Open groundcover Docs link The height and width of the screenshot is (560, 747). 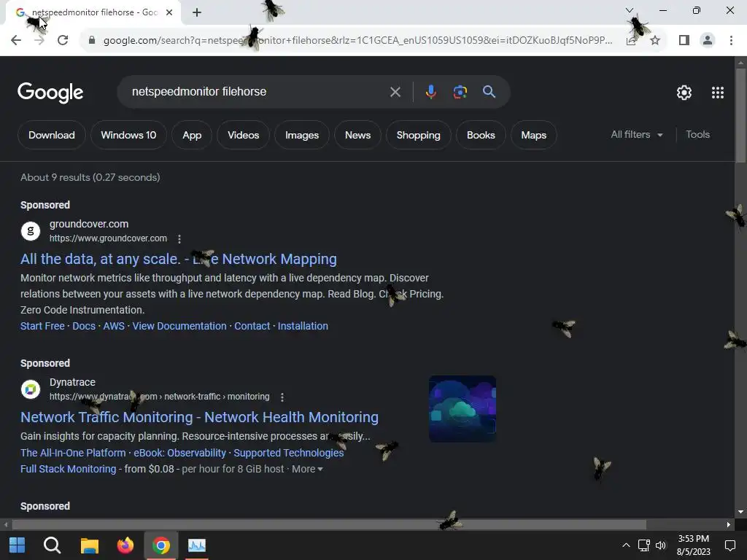(84, 326)
